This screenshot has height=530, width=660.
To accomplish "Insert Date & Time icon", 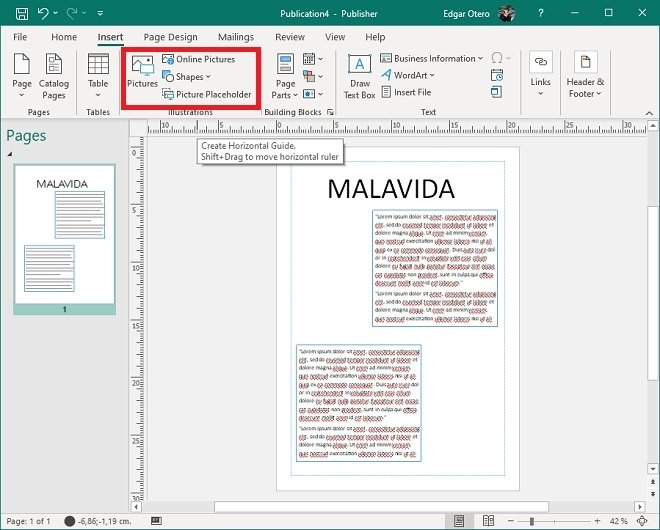I will 497,75.
